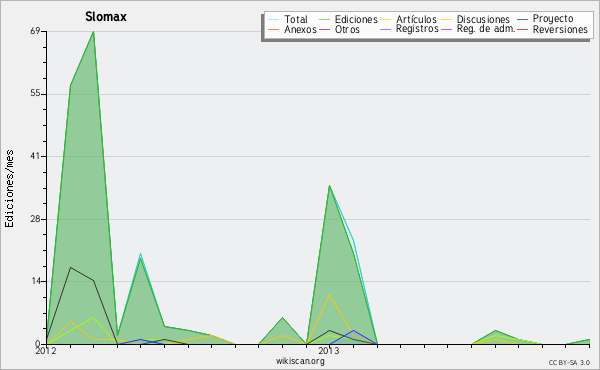The height and width of the screenshot is (370, 600).
Task: Click the Registros legend entry
Action: [x=417, y=29]
